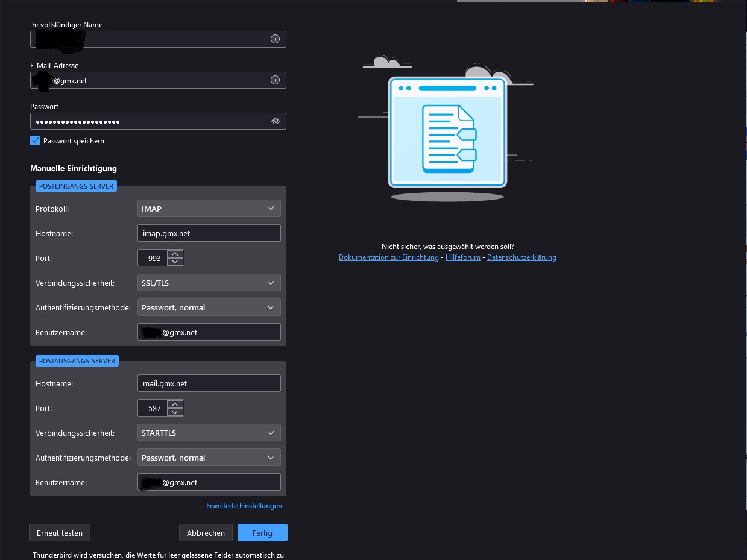The height and width of the screenshot is (560, 747).
Task: Increase incoming port 993 with up arrow
Action: [x=175, y=254]
